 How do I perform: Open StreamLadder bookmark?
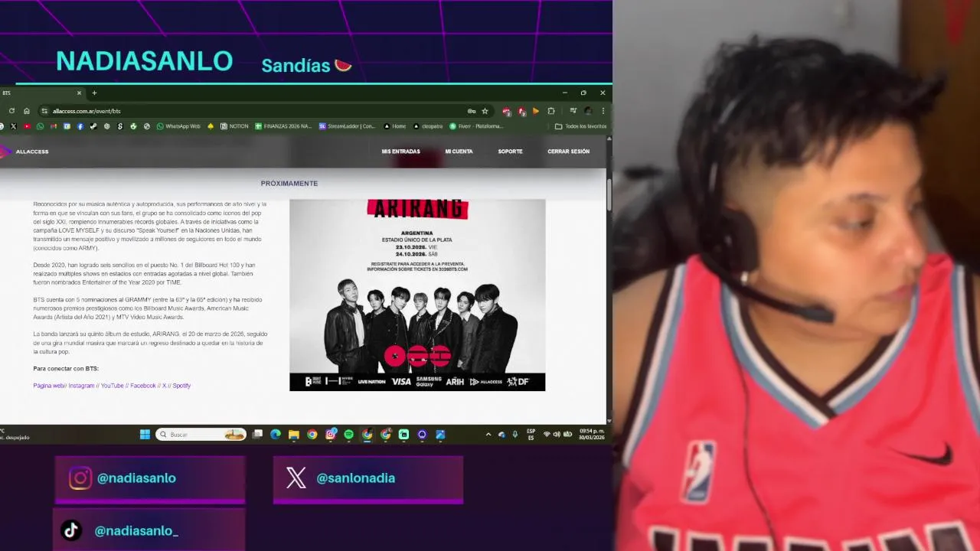[347, 126]
